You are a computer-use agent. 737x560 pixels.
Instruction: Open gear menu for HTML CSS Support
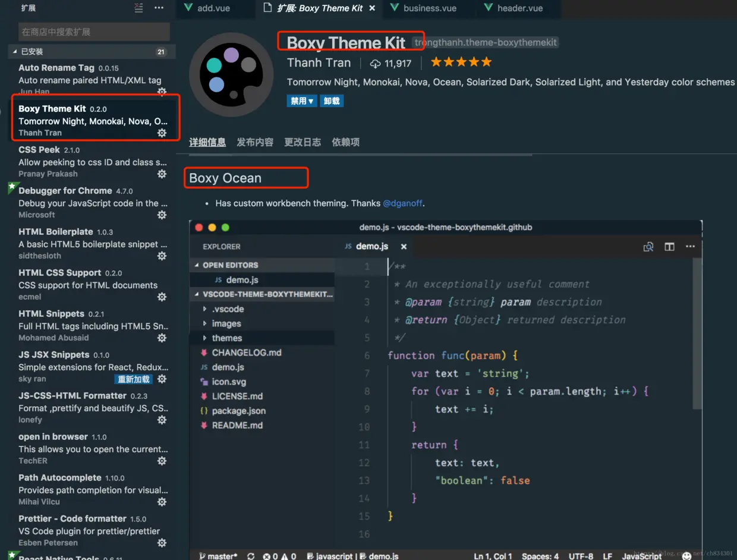tap(162, 297)
